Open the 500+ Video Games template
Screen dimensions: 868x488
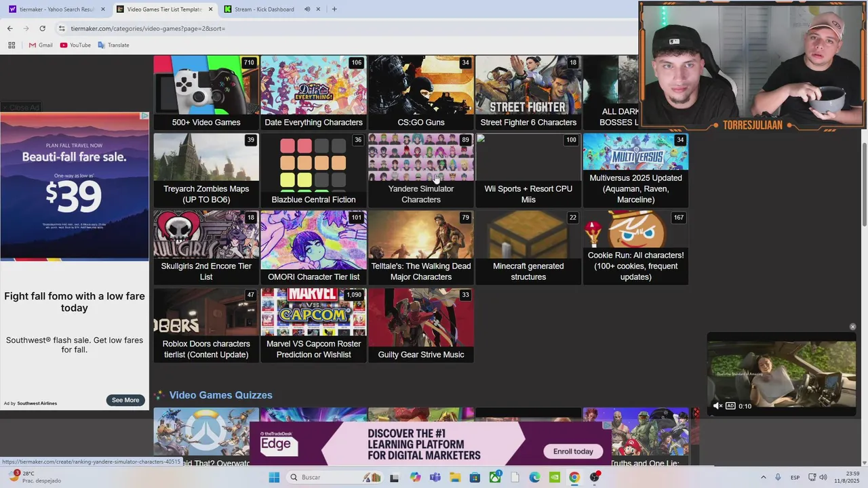(x=206, y=93)
